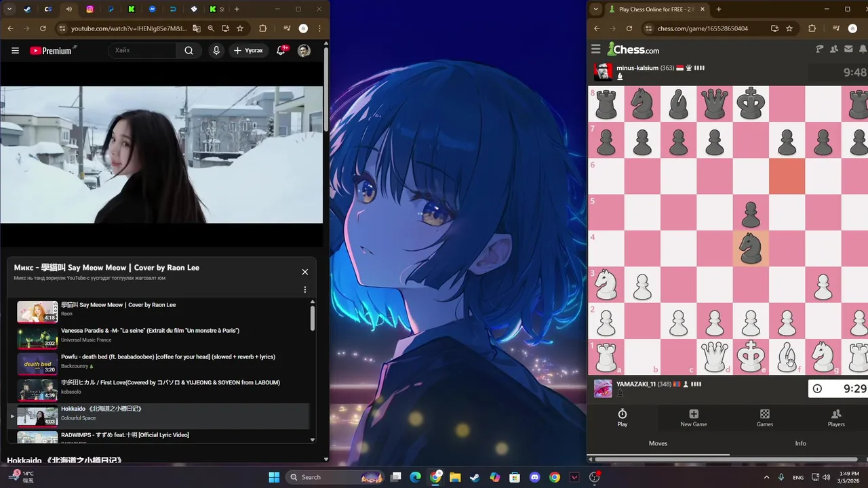The height and width of the screenshot is (488, 868).
Task: Open media control icon in YouTube window
Action: click(x=287, y=28)
